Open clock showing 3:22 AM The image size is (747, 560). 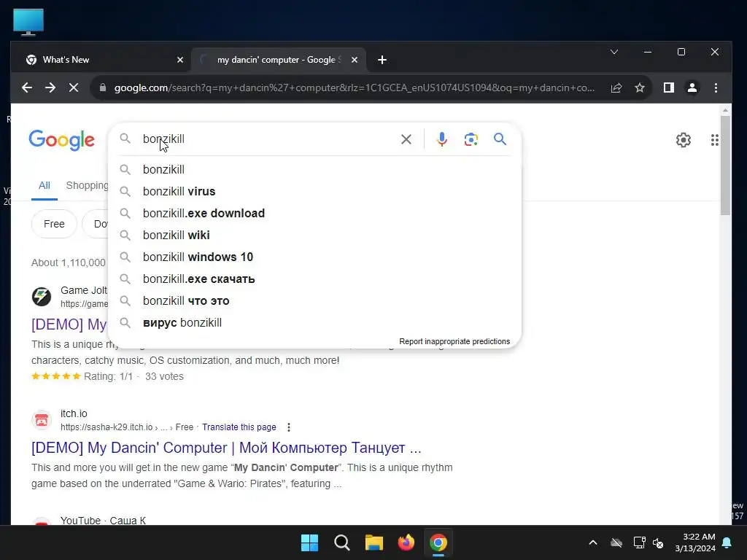point(695,542)
